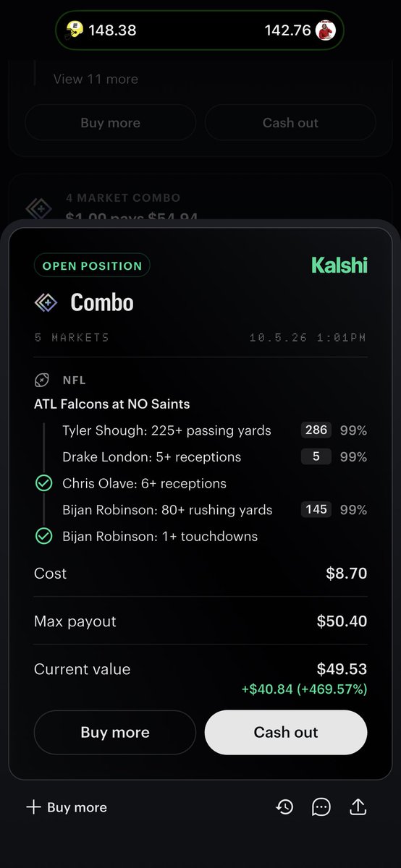
Task: Tap the Bijan Robinson touchdowns checkmark
Action: (x=43, y=536)
